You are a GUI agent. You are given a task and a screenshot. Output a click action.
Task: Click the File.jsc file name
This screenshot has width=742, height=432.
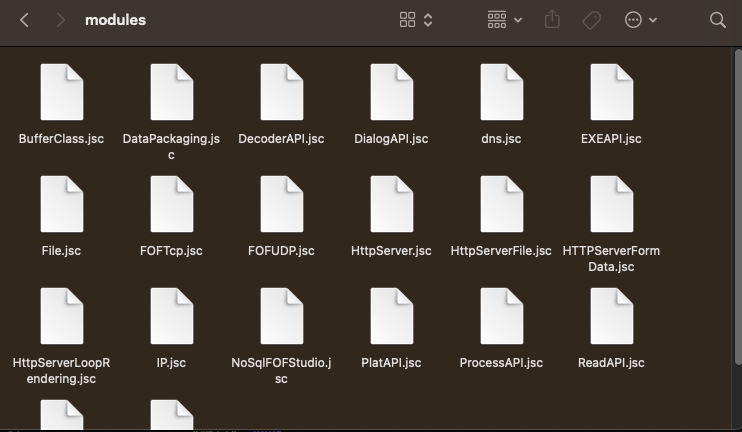tap(62, 251)
